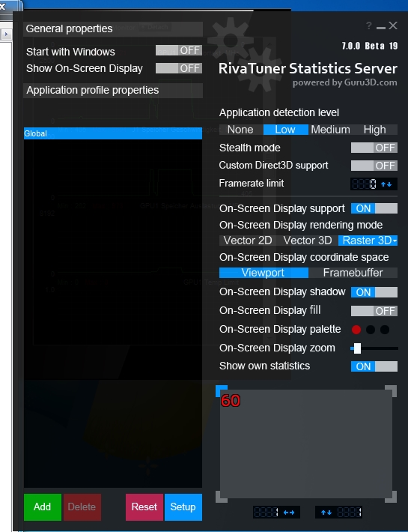Select Framebuffer coordinate space
The width and height of the screenshot is (408, 532).
(x=353, y=273)
